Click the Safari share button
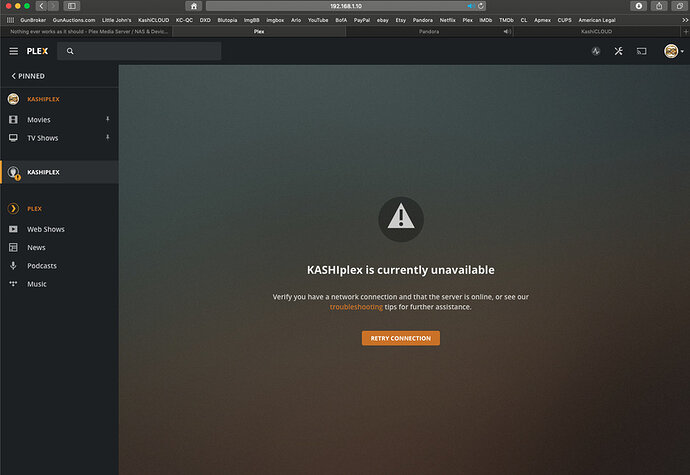This screenshot has width=690, height=475. point(659,6)
